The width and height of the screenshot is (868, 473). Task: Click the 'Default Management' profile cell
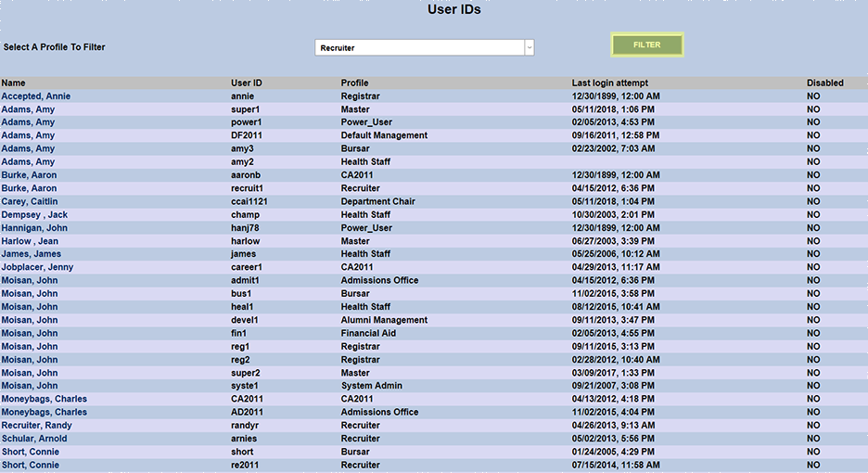click(384, 135)
